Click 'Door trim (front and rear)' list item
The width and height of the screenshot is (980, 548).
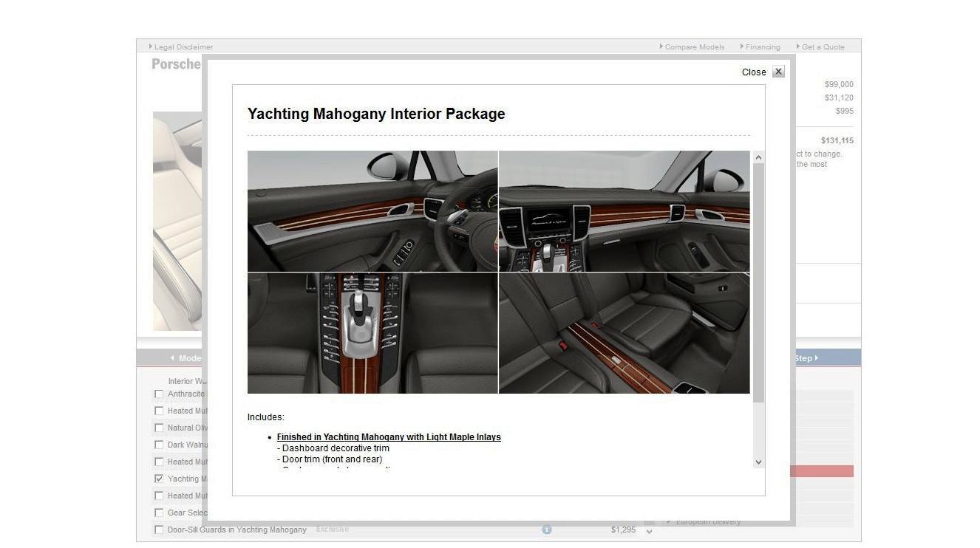332,459
